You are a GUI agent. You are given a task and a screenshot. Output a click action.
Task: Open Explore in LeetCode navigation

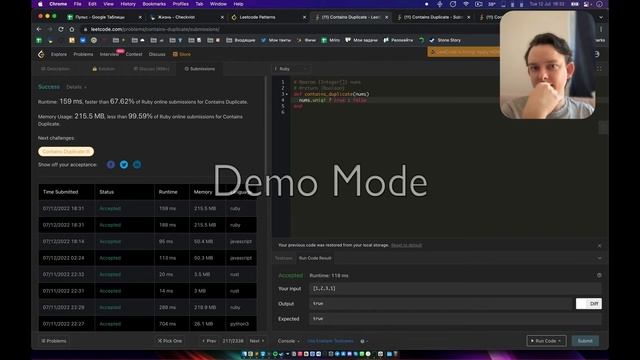click(59, 54)
